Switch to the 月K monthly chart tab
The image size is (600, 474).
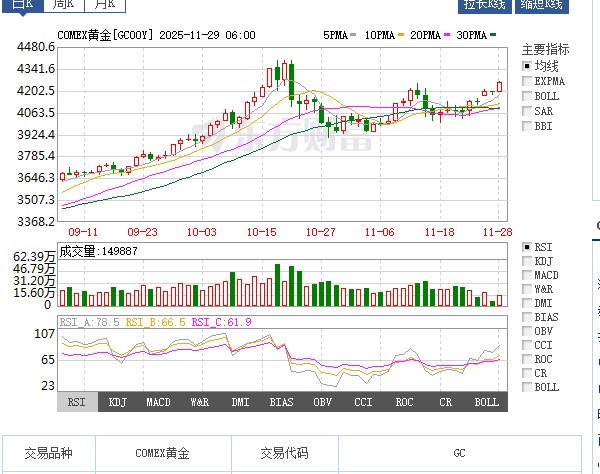pyautogui.click(x=106, y=5)
